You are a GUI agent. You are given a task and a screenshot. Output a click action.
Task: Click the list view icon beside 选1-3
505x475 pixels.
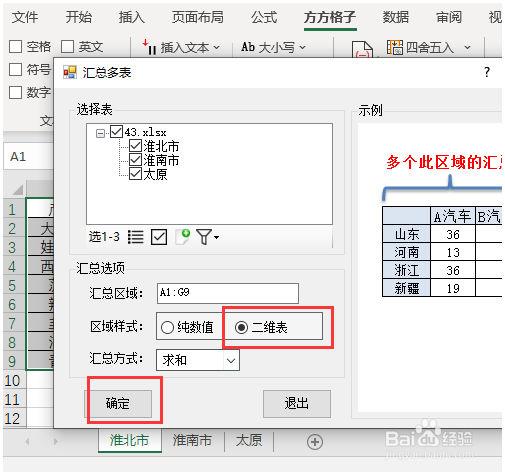(x=136, y=237)
